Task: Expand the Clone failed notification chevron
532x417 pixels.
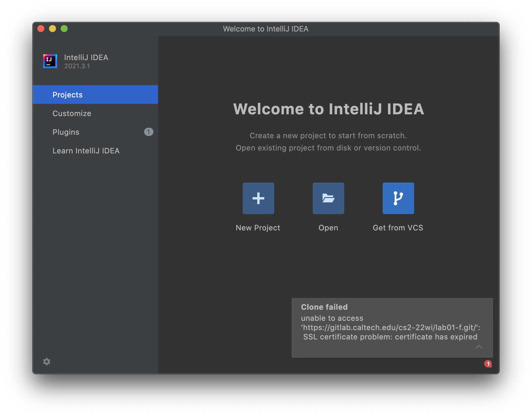Action: pos(479,347)
